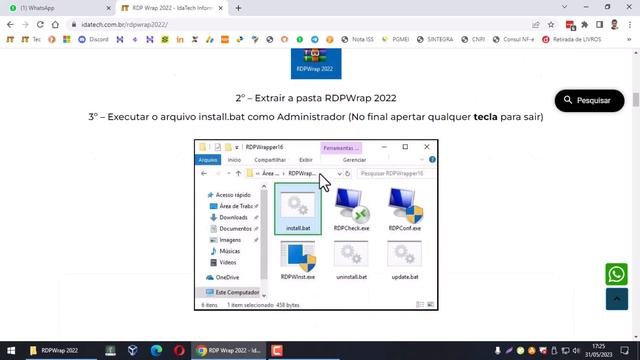The height and width of the screenshot is (360, 640).
Task: Open the Consul NF-e bookmark
Action: point(513,40)
